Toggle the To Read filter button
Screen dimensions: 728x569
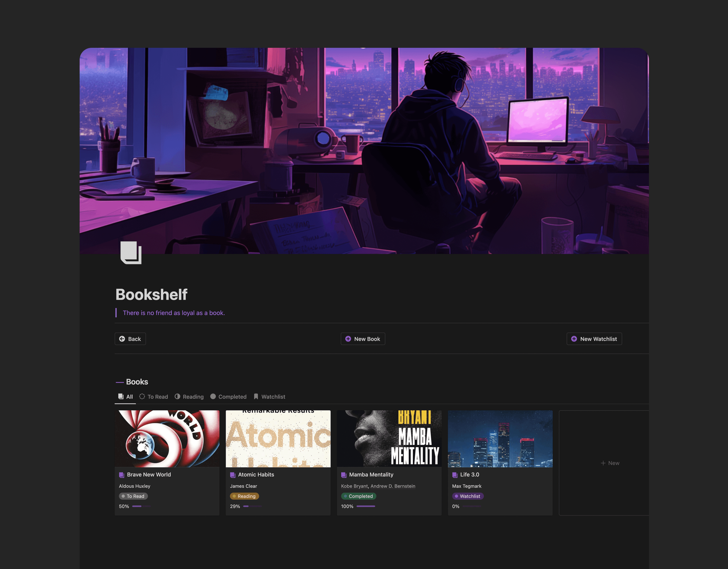155,397
